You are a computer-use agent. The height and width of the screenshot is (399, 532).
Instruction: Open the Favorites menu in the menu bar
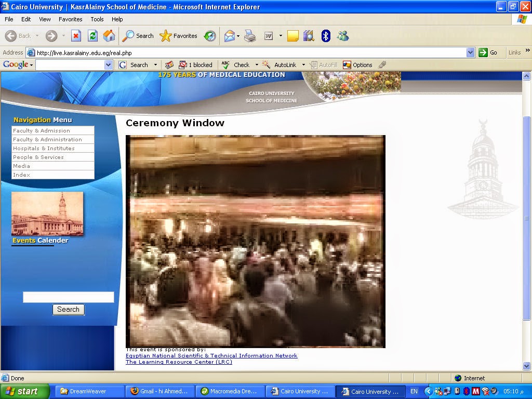(x=71, y=19)
